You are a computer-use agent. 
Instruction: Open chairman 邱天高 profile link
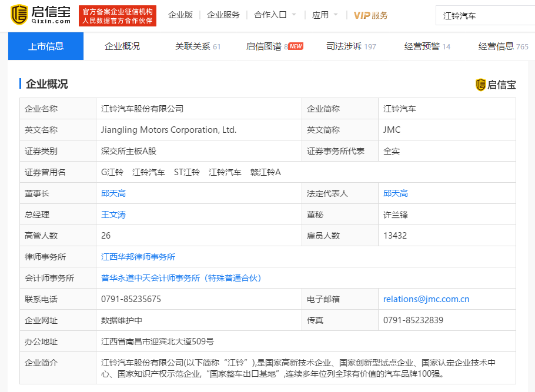pyautogui.click(x=113, y=193)
